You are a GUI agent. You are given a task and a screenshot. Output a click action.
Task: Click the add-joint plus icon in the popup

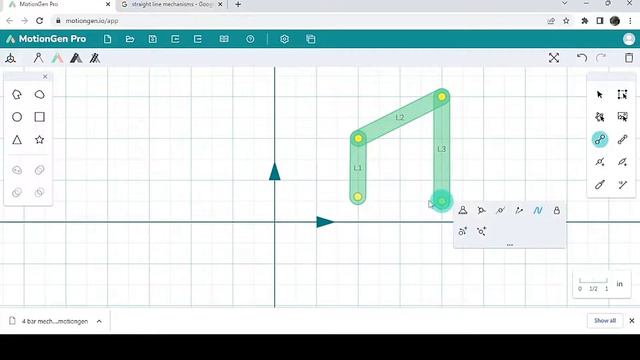pos(463,231)
